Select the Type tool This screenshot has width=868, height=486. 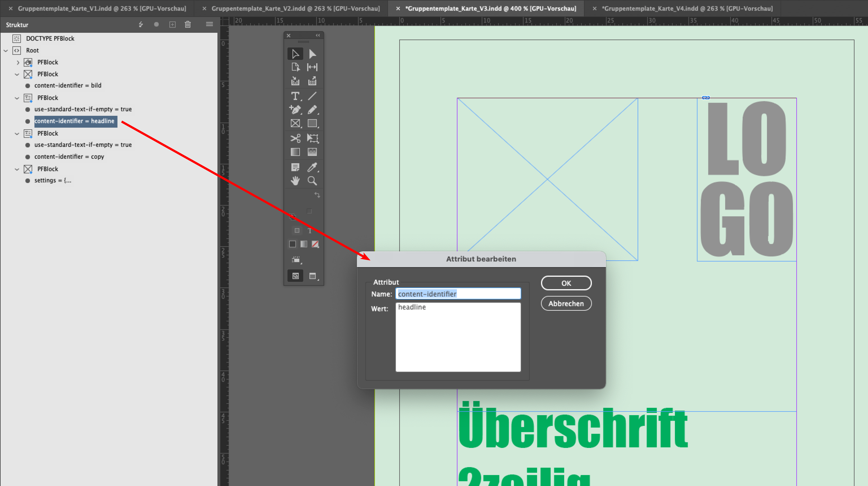[x=295, y=96]
